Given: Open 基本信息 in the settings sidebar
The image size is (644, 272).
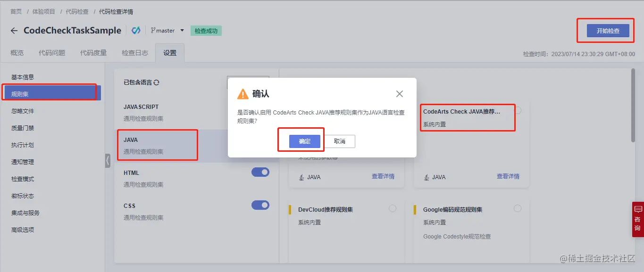Looking at the screenshot, I should point(23,77).
